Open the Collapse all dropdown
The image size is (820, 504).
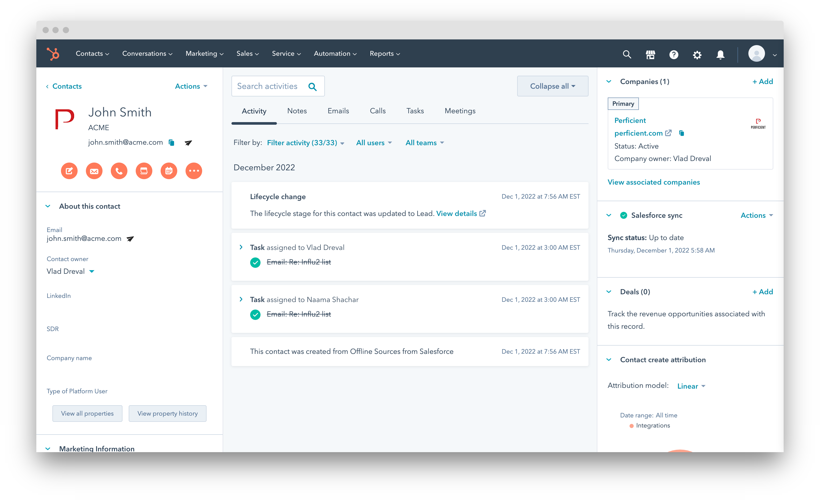pos(552,86)
